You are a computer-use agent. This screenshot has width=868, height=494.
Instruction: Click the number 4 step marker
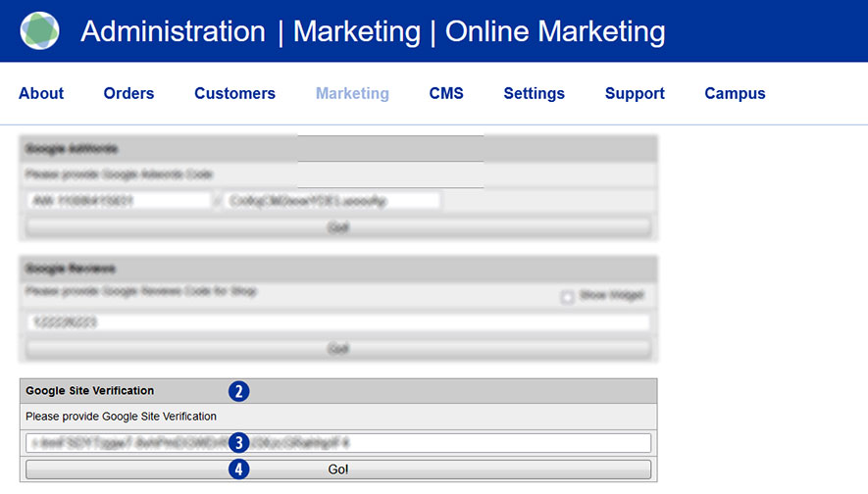238,469
